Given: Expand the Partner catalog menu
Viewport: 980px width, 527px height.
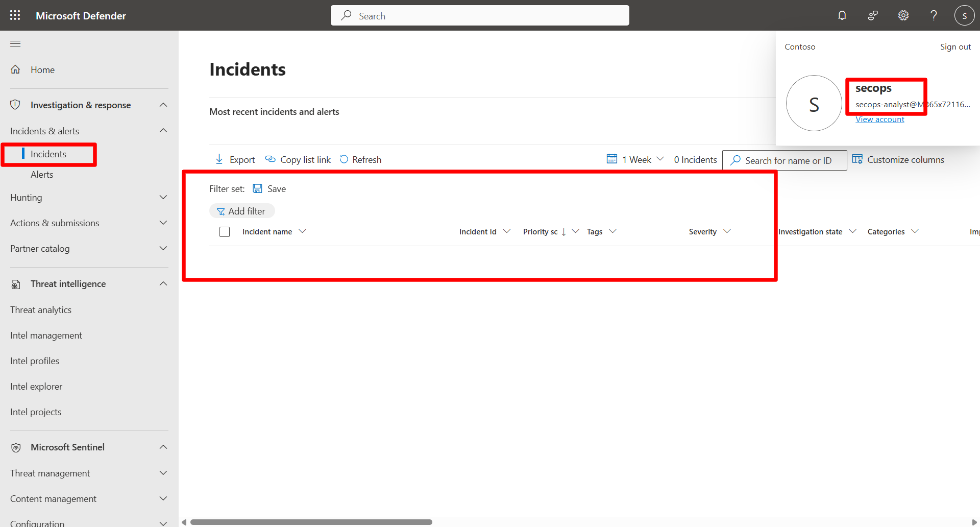Looking at the screenshot, I should pos(163,249).
